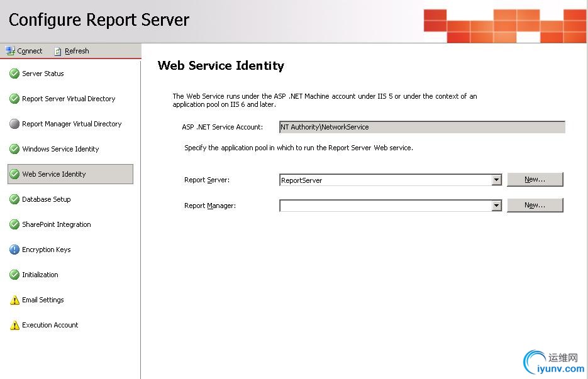This screenshot has height=379, width=588.
Task: Click the Refresh toolbar icon
Action: coord(58,51)
